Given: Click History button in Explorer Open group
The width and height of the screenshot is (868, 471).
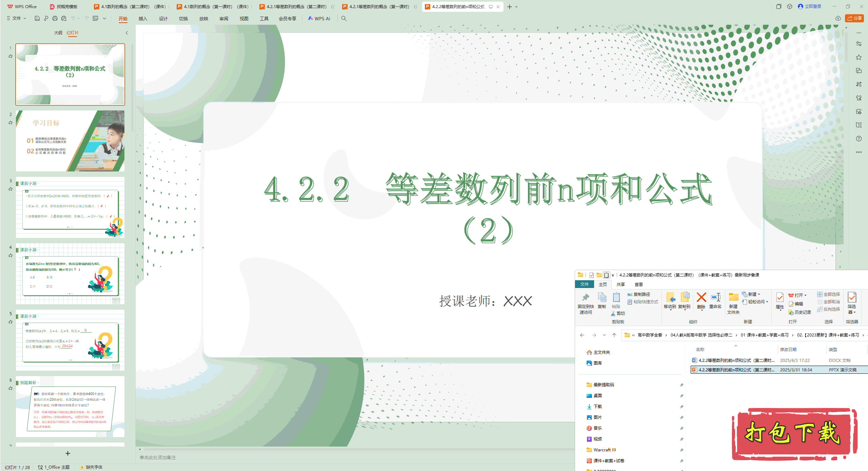Looking at the screenshot, I should (800, 312).
